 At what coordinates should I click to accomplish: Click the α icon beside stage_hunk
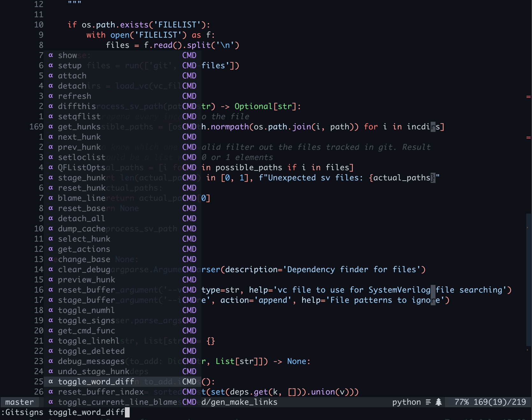51,177
